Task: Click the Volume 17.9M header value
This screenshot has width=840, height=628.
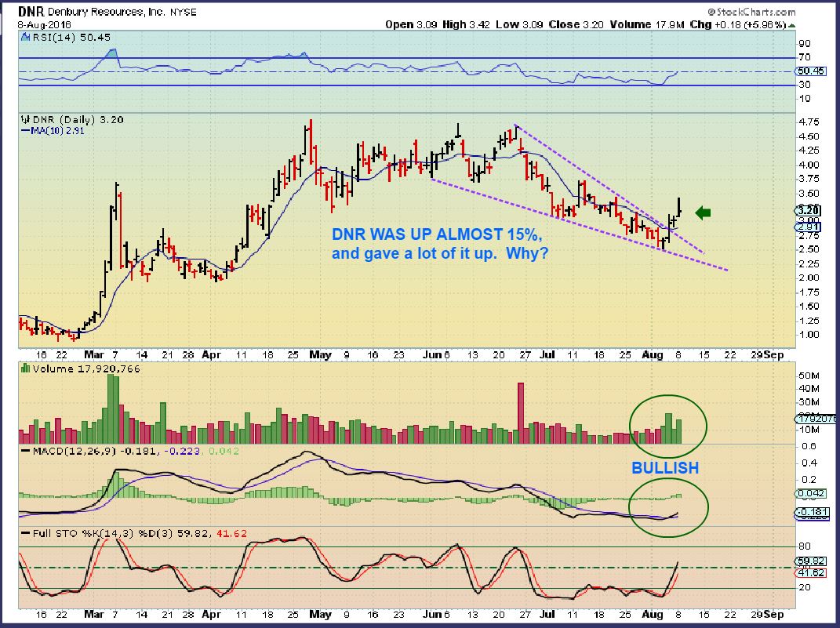Action: [x=647, y=24]
